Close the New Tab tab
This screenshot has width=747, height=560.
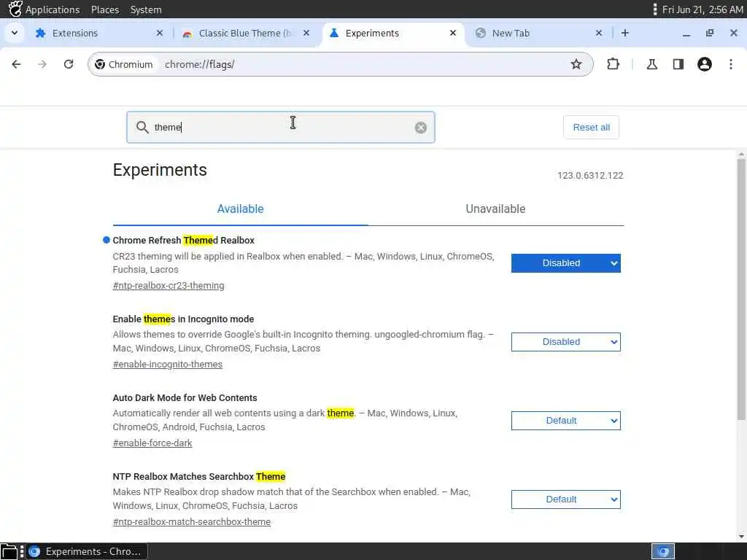[x=599, y=33]
